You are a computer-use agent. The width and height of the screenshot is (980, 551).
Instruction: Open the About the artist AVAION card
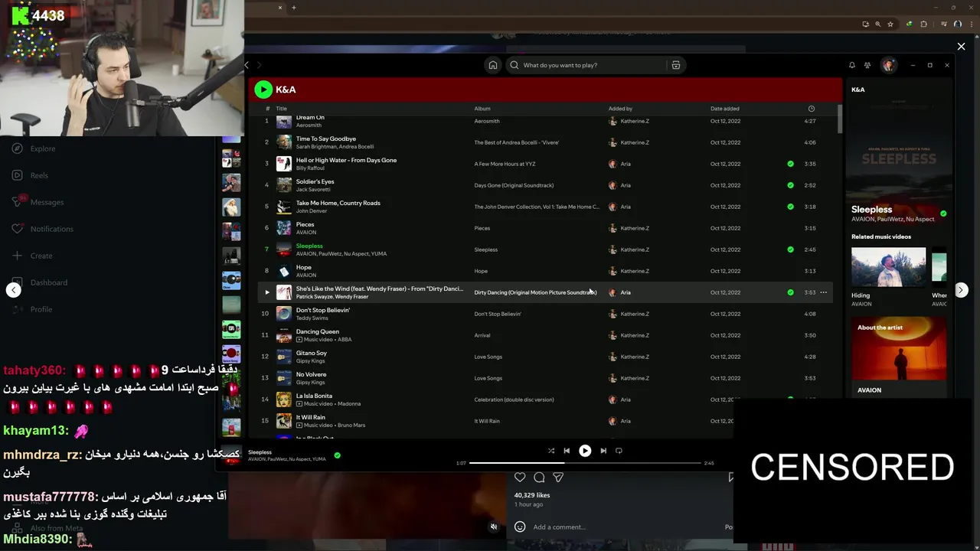coord(899,357)
